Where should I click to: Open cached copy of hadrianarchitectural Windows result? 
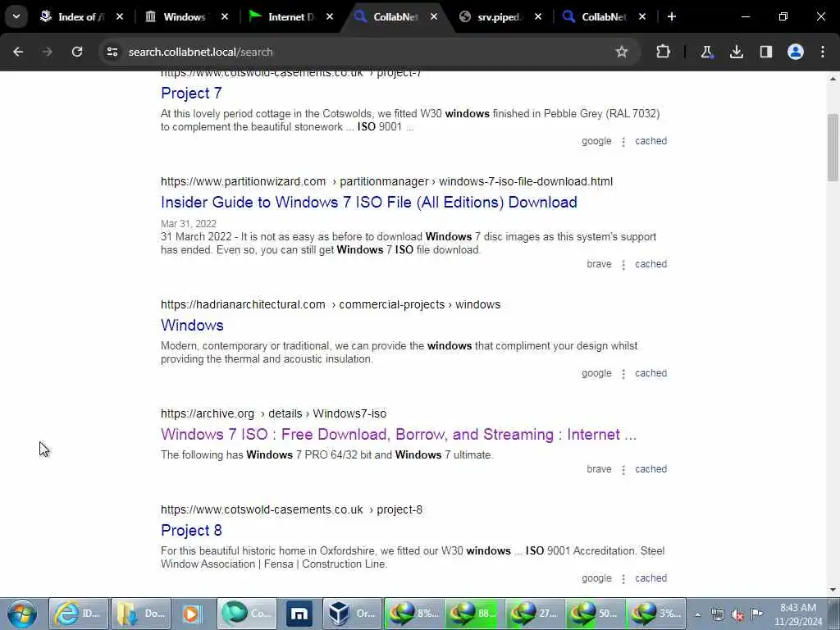click(x=651, y=373)
